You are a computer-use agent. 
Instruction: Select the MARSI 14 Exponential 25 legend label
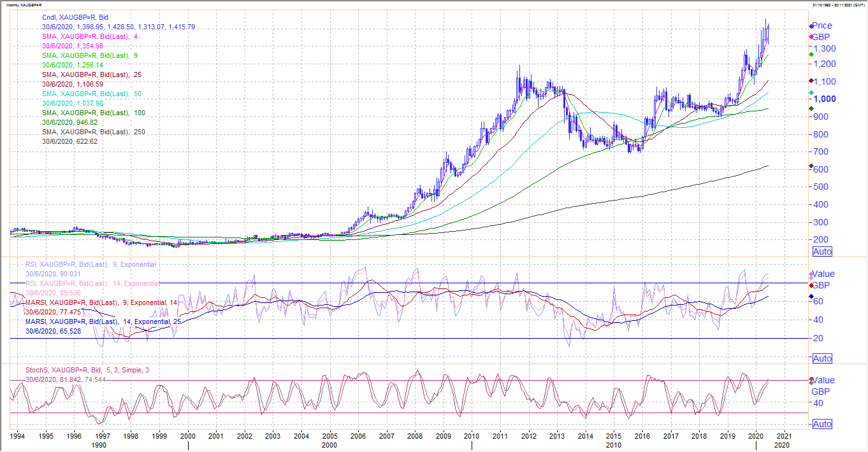click(x=103, y=321)
